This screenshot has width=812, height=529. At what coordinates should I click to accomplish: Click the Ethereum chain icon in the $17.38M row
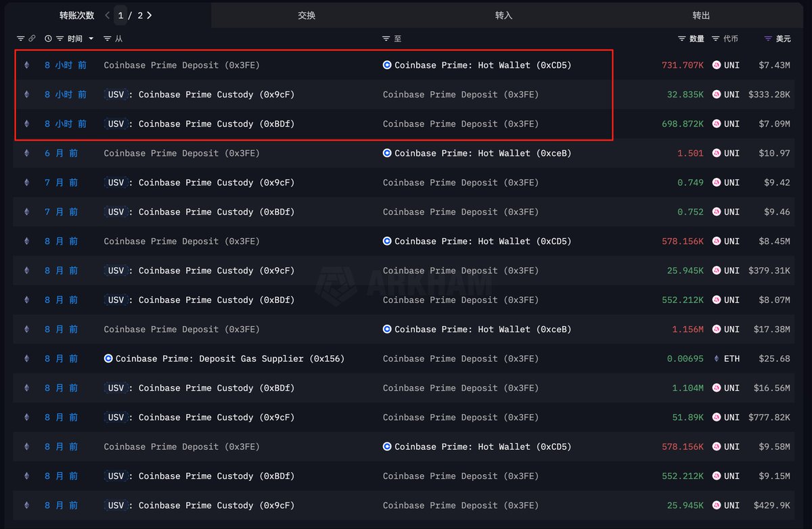point(27,329)
